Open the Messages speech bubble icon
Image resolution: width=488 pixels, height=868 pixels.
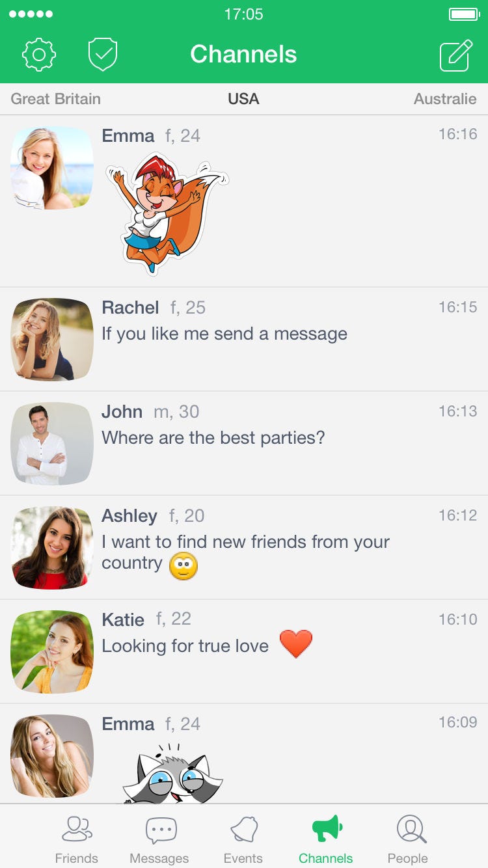click(160, 830)
